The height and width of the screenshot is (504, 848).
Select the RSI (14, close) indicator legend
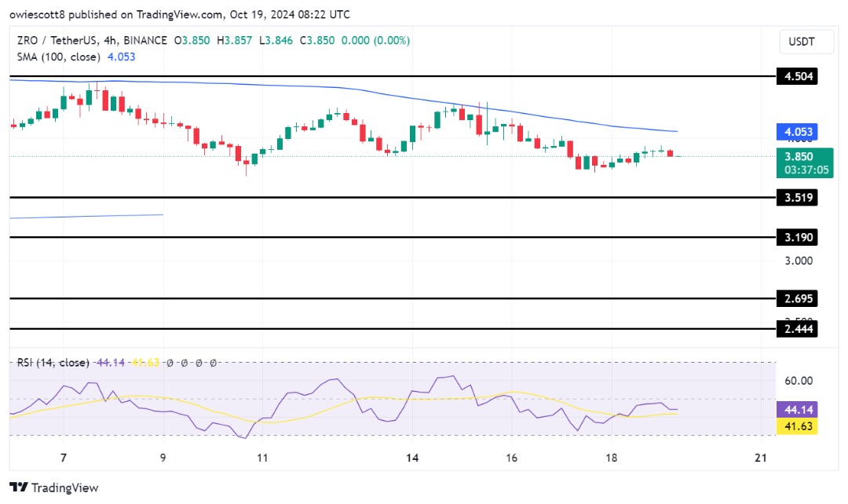coord(51,363)
